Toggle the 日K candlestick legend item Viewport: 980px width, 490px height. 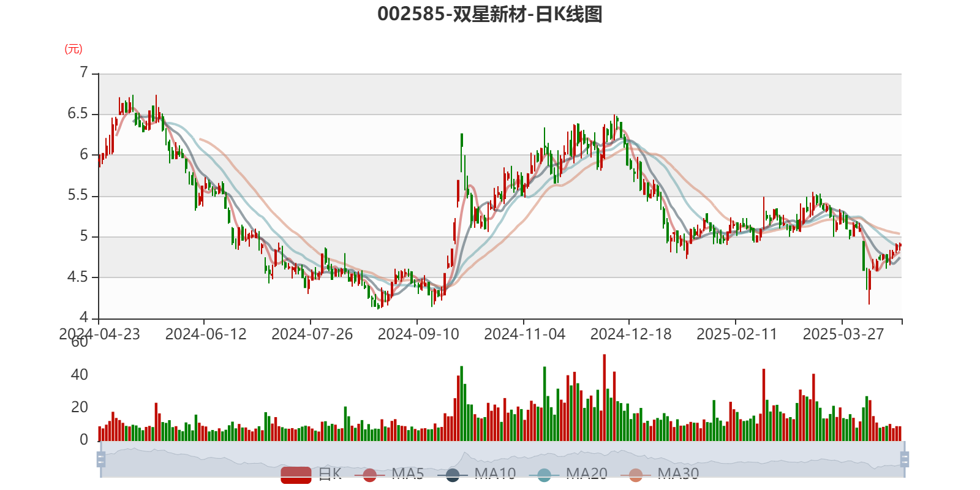(x=311, y=474)
